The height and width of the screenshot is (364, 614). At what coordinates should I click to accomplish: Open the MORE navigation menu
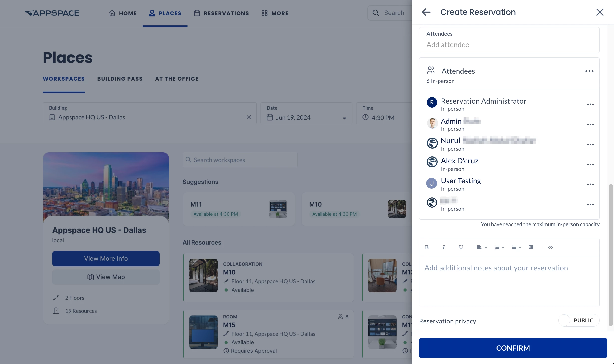[275, 13]
